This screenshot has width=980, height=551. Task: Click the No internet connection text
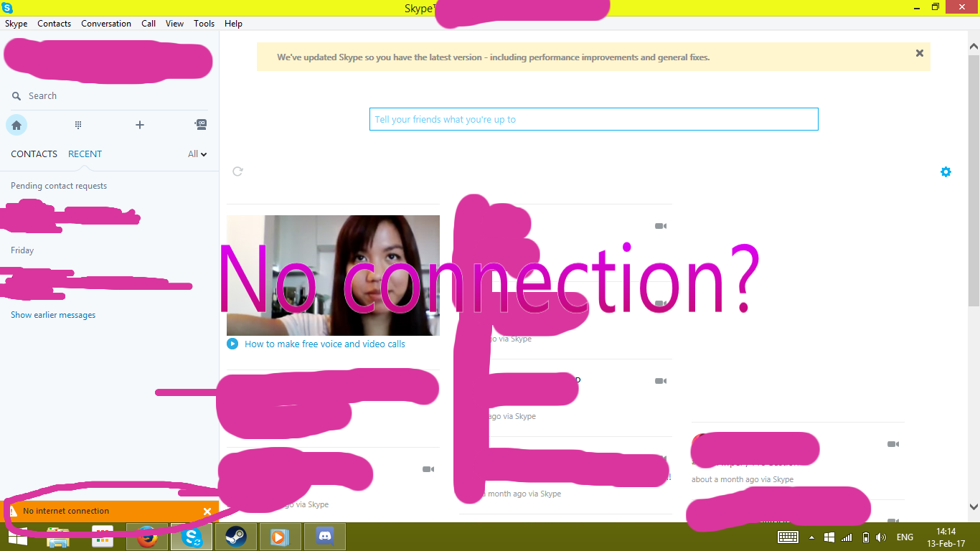pyautogui.click(x=66, y=511)
